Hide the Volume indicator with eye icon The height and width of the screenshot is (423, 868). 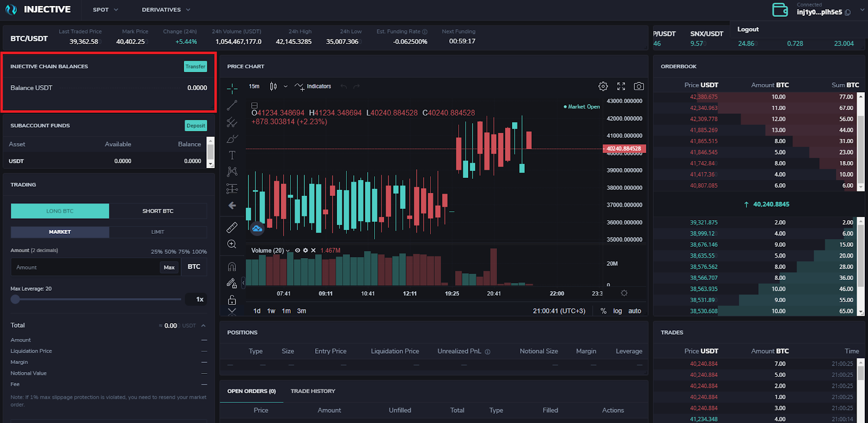[297, 251]
